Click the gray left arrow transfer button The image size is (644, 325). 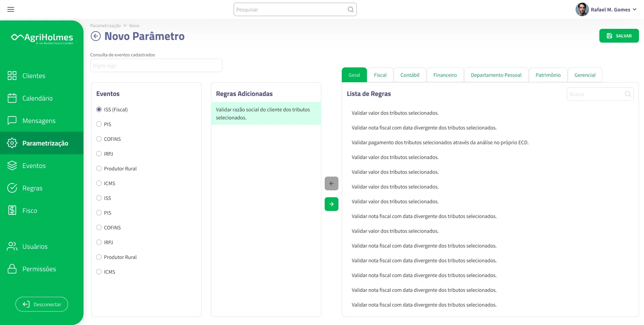[x=331, y=183]
